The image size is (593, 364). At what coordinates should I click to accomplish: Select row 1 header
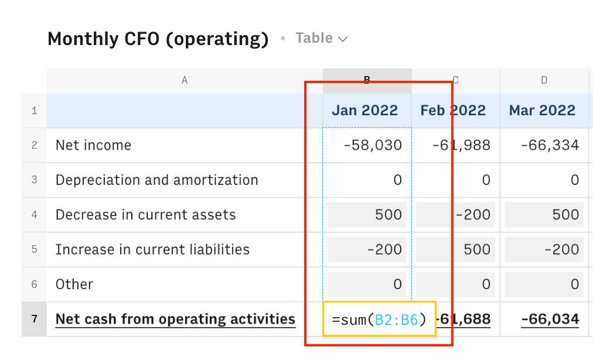pyautogui.click(x=34, y=111)
